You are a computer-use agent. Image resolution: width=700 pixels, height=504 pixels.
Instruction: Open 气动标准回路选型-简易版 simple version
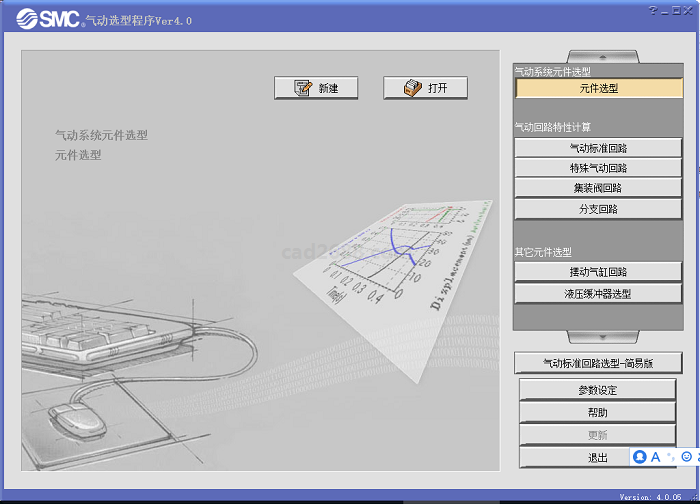coord(599,363)
